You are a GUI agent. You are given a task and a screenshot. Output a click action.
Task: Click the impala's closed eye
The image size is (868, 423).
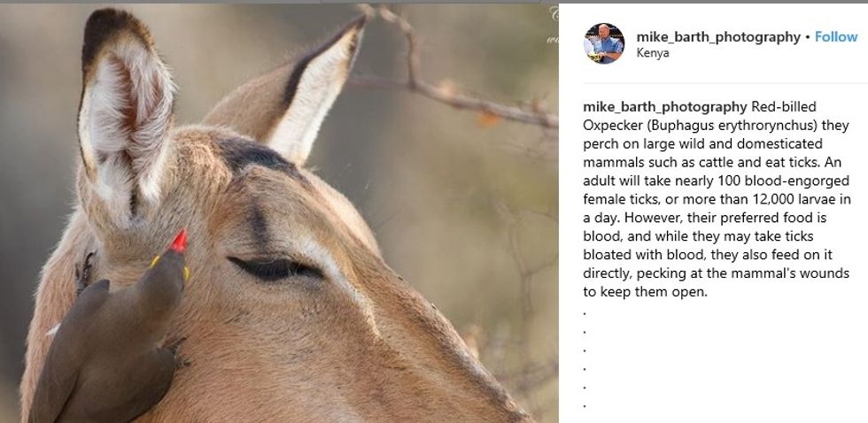(275, 268)
